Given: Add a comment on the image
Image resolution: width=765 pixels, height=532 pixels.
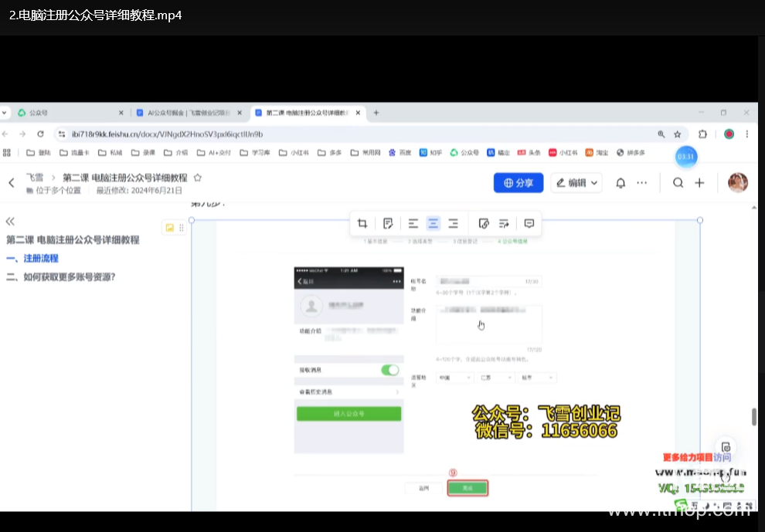Looking at the screenshot, I should 529,223.
